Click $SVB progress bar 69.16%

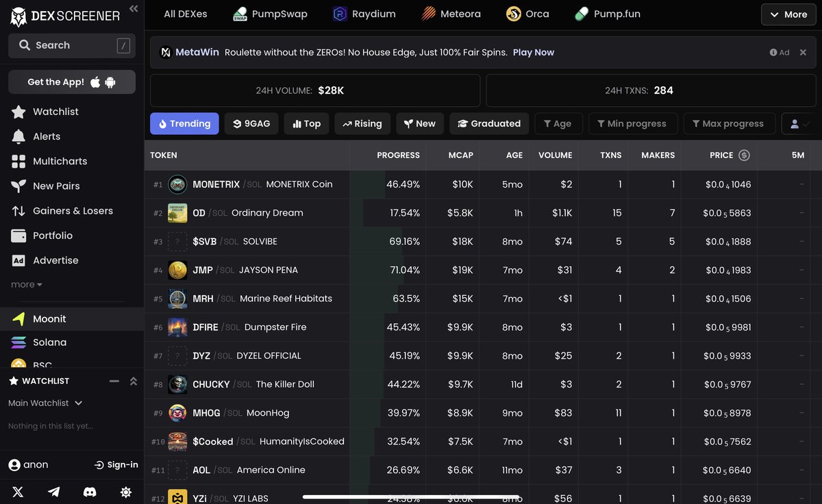(388, 242)
